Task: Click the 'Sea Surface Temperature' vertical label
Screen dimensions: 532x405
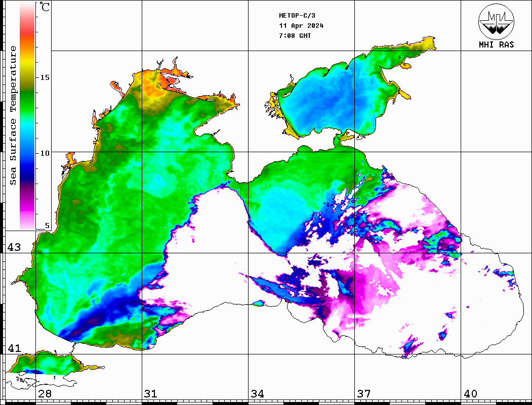Action: (x=13, y=115)
